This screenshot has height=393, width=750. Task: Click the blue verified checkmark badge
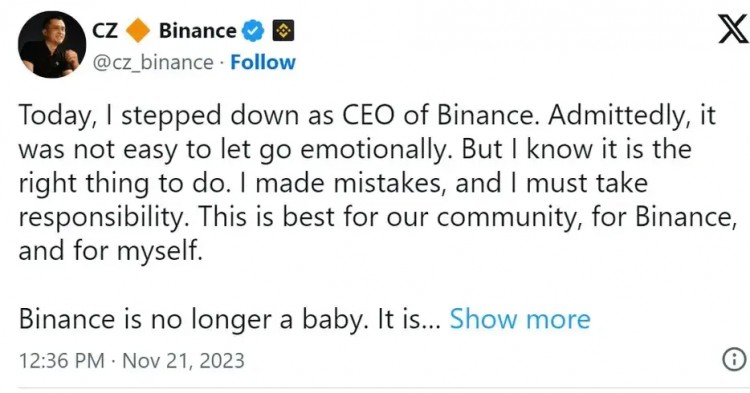[x=253, y=31]
